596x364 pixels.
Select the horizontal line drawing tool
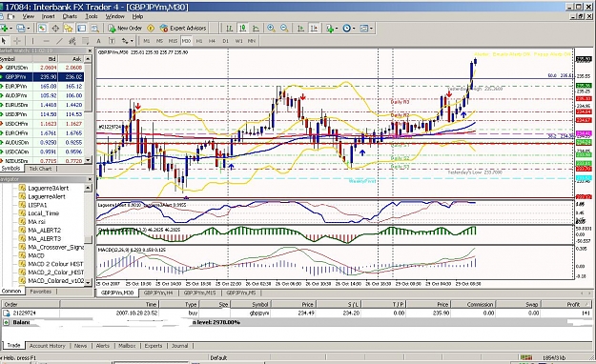point(46,41)
